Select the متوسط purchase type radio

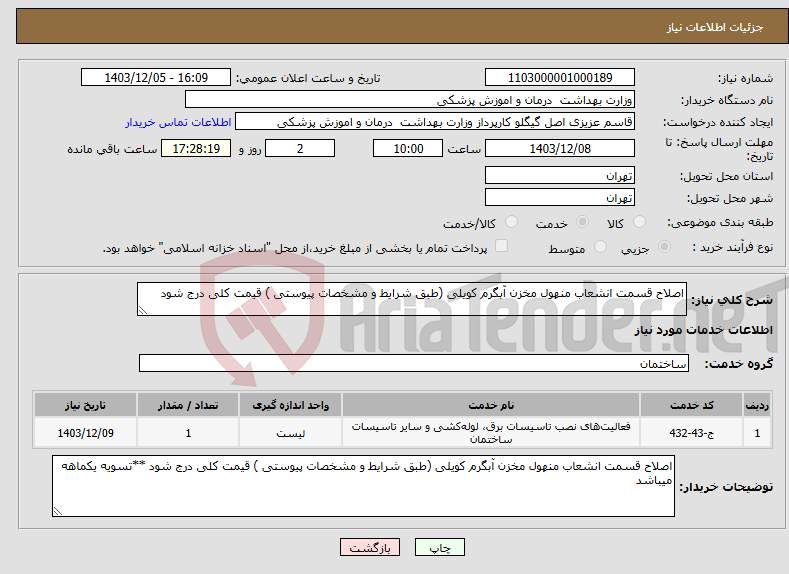(600, 247)
